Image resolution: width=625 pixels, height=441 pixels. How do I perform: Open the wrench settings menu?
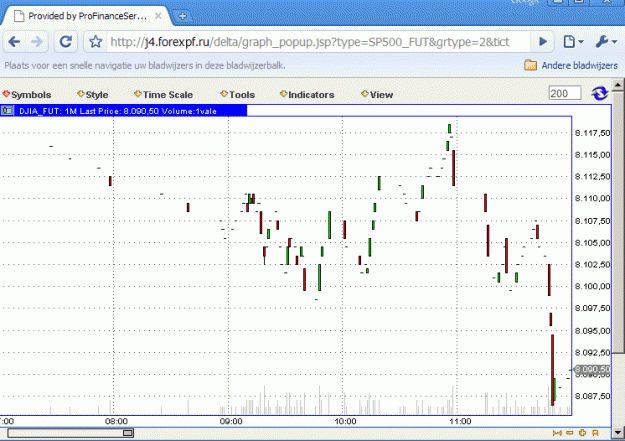(606, 41)
